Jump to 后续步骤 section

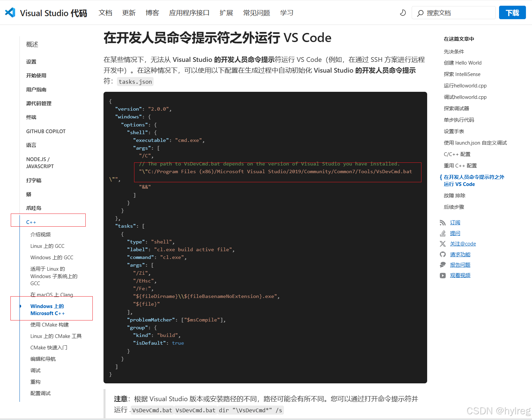(x=454, y=207)
